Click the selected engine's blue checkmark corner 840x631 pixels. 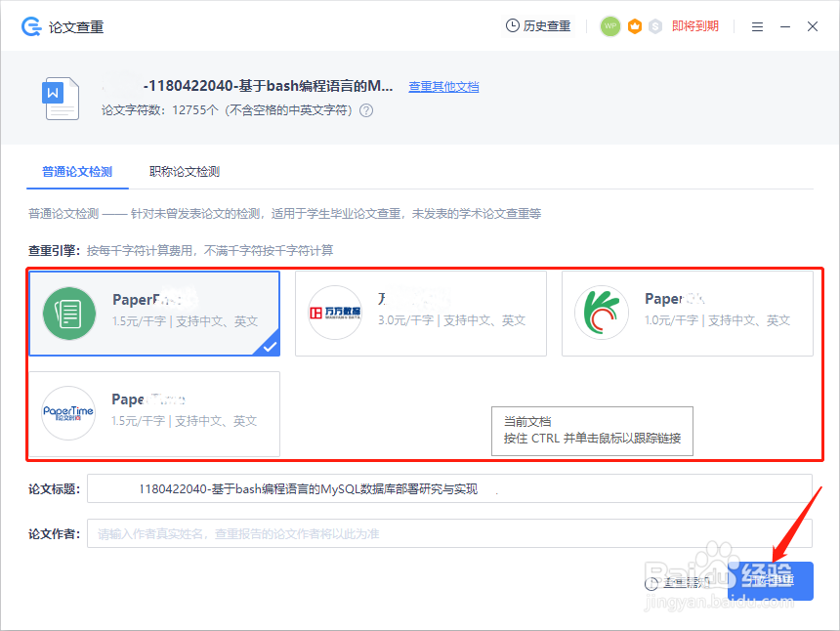point(269,345)
